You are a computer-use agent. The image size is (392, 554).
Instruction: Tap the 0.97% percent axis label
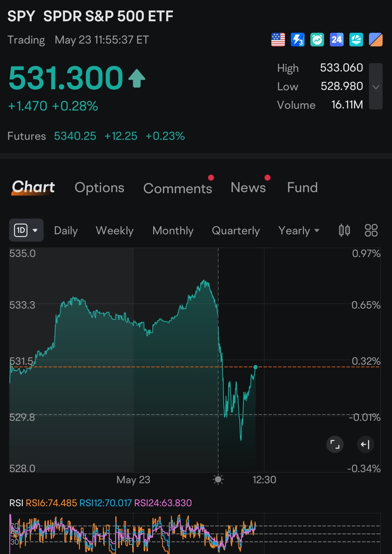pyautogui.click(x=366, y=253)
